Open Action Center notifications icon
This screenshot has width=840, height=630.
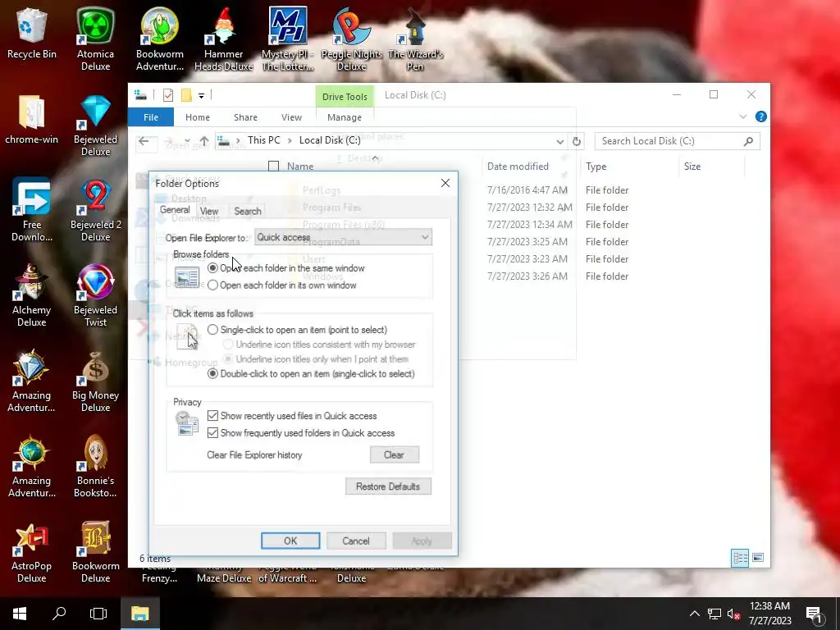point(815,614)
